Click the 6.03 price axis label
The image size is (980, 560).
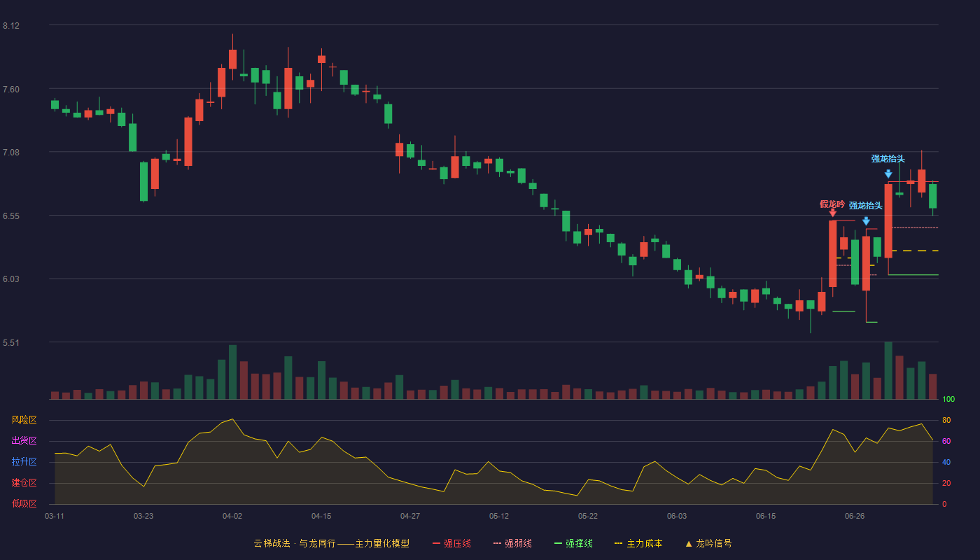tap(11, 279)
